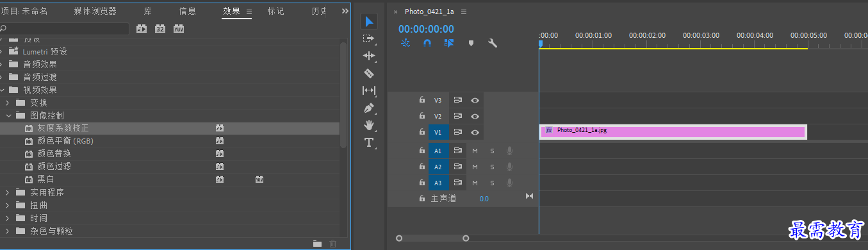Click the timeline playhead marker

click(x=540, y=44)
